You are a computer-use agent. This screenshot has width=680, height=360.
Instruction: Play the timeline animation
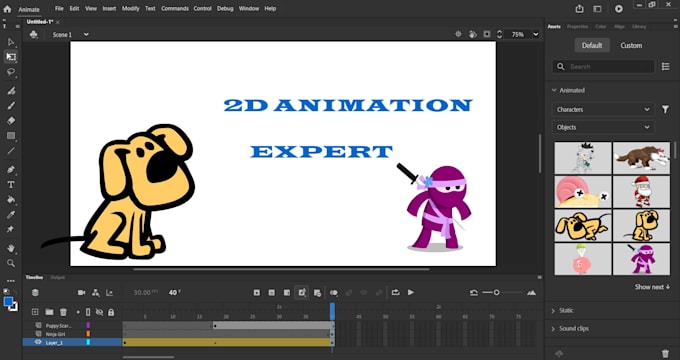coord(411,293)
